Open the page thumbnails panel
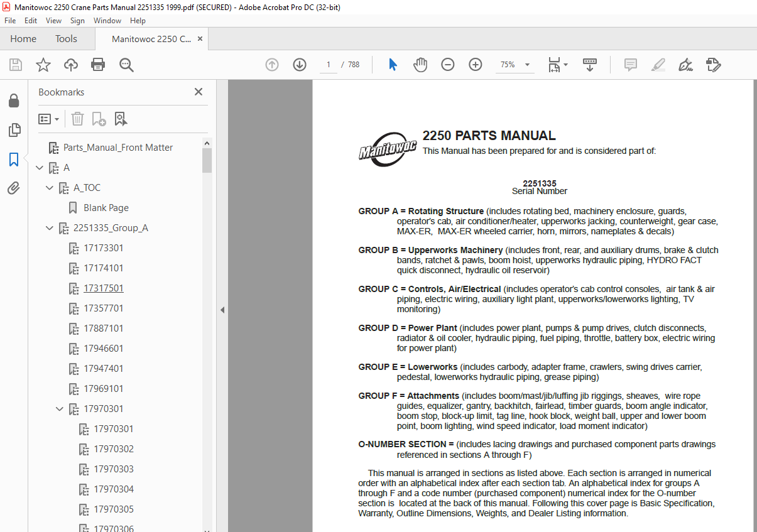The height and width of the screenshot is (532, 757). click(14, 130)
